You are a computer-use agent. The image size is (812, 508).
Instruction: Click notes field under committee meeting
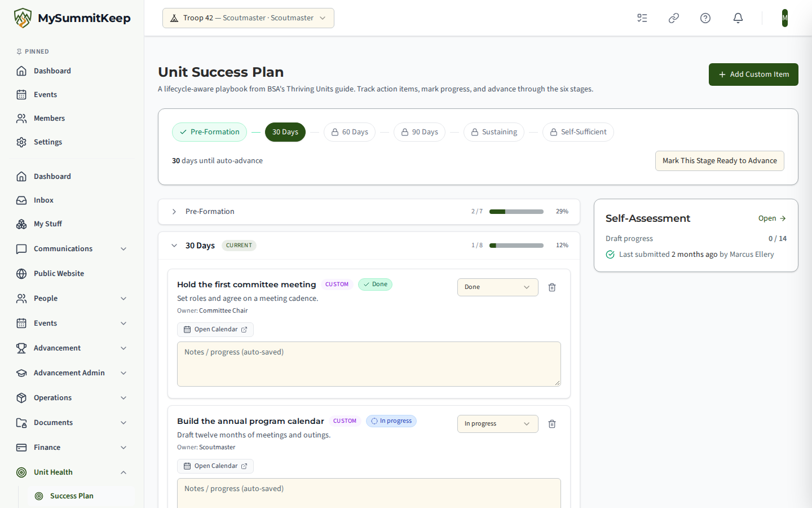[x=369, y=364]
